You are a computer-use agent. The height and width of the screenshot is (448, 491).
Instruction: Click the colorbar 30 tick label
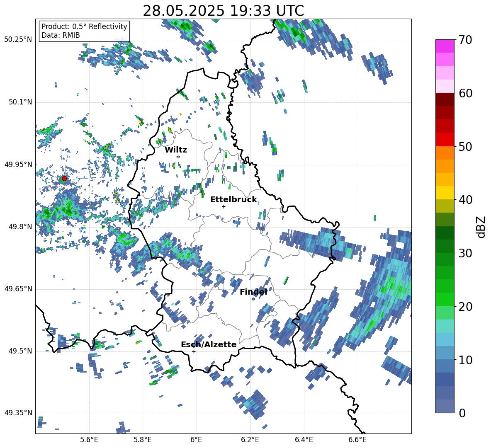465,253
